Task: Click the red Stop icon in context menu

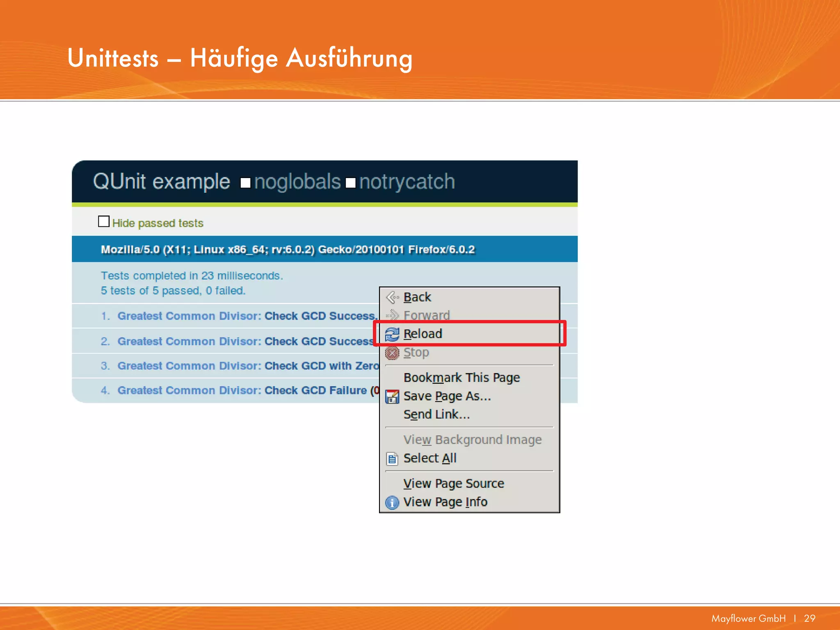Action: click(392, 352)
